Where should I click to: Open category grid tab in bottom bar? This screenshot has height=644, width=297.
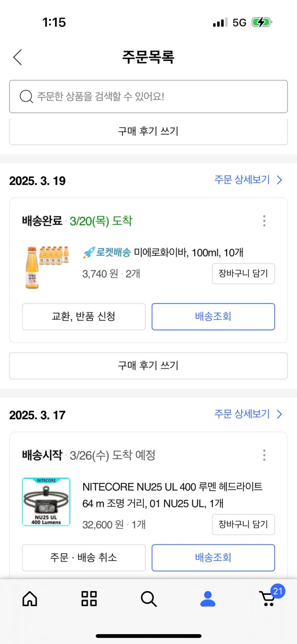click(x=89, y=598)
